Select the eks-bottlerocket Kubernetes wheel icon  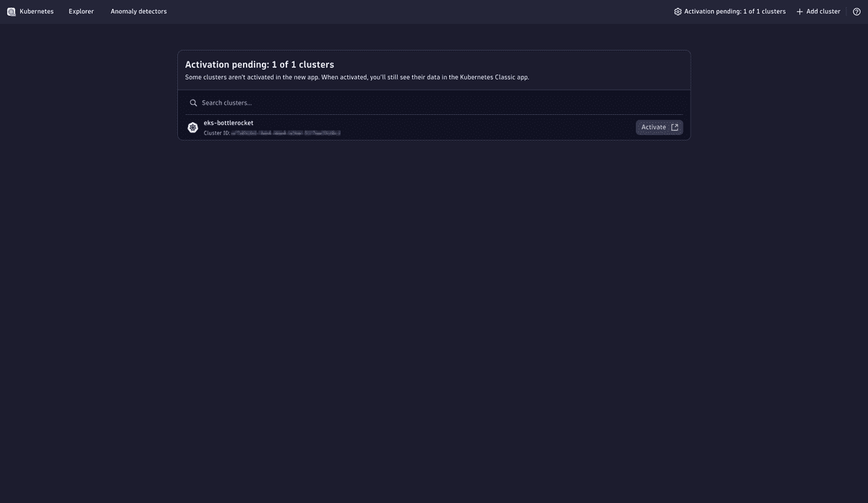coord(192,127)
